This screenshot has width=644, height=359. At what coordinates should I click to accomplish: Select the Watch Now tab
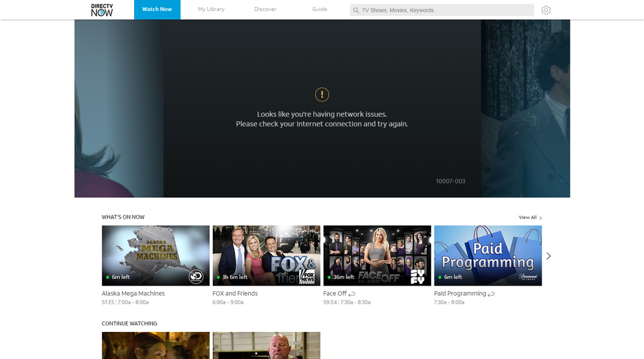157,10
